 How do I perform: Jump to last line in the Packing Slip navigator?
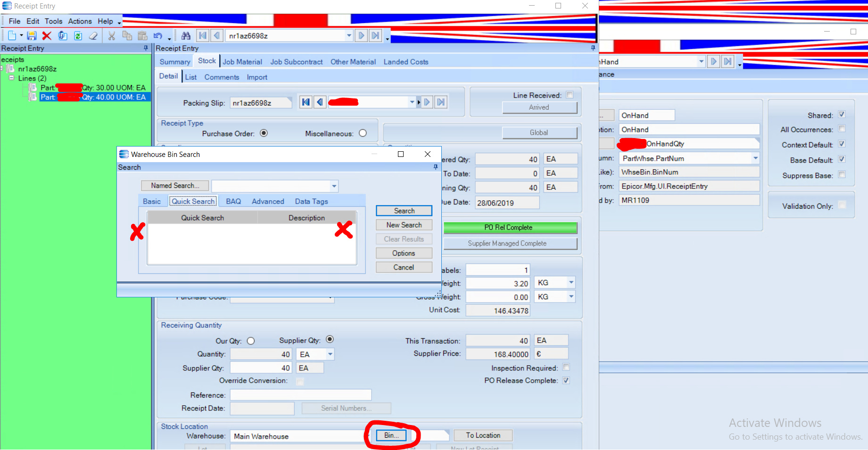click(x=441, y=102)
